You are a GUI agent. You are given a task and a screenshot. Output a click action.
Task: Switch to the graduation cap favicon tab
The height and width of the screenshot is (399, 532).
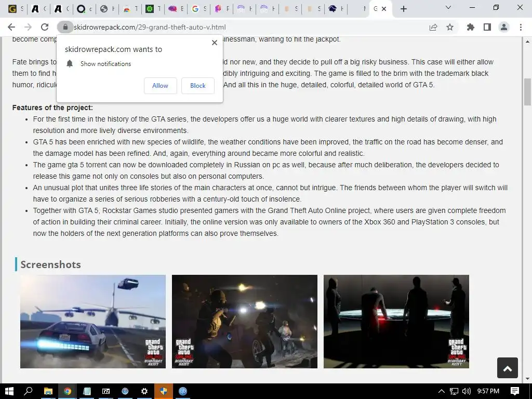point(332,9)
